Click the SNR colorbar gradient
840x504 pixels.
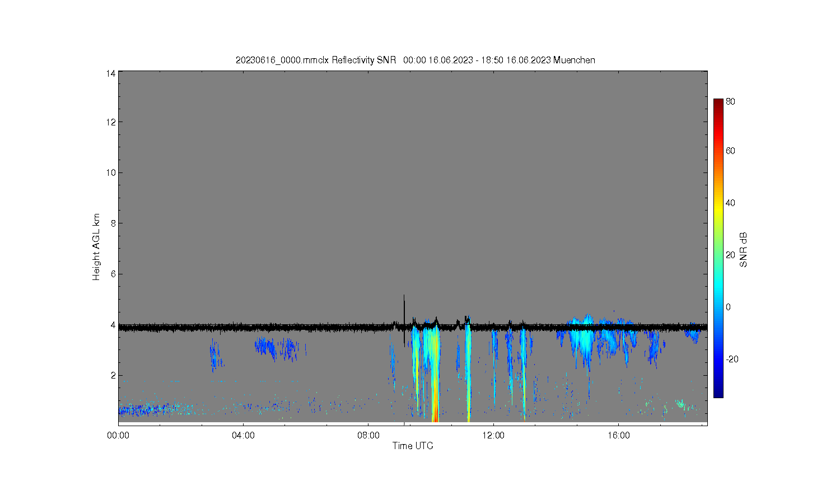click(x=718, y=248)
